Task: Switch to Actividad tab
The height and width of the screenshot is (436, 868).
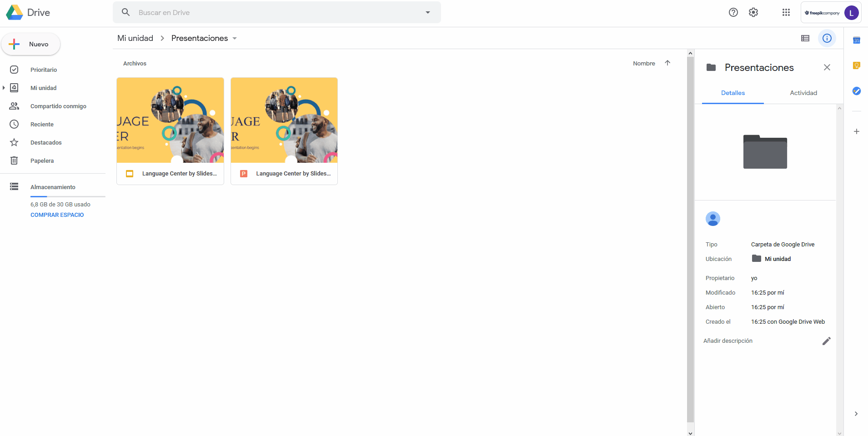Action: click(803, 93)
